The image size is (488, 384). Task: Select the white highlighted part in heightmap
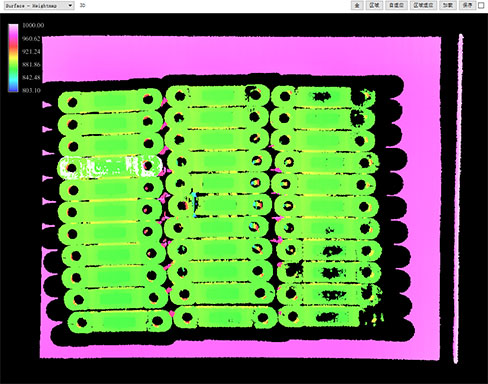coord(110,166)
